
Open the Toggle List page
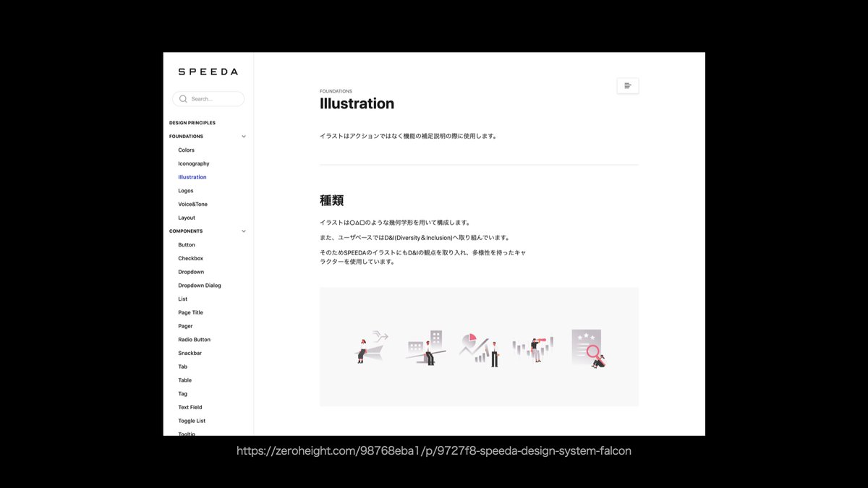click(x=192, y=421)
